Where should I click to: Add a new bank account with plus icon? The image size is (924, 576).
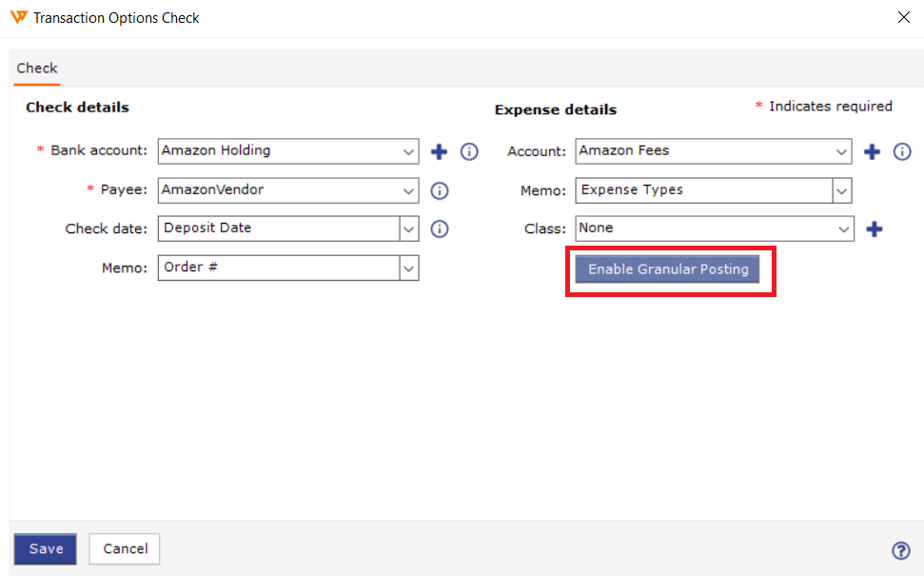pos(439,151)
